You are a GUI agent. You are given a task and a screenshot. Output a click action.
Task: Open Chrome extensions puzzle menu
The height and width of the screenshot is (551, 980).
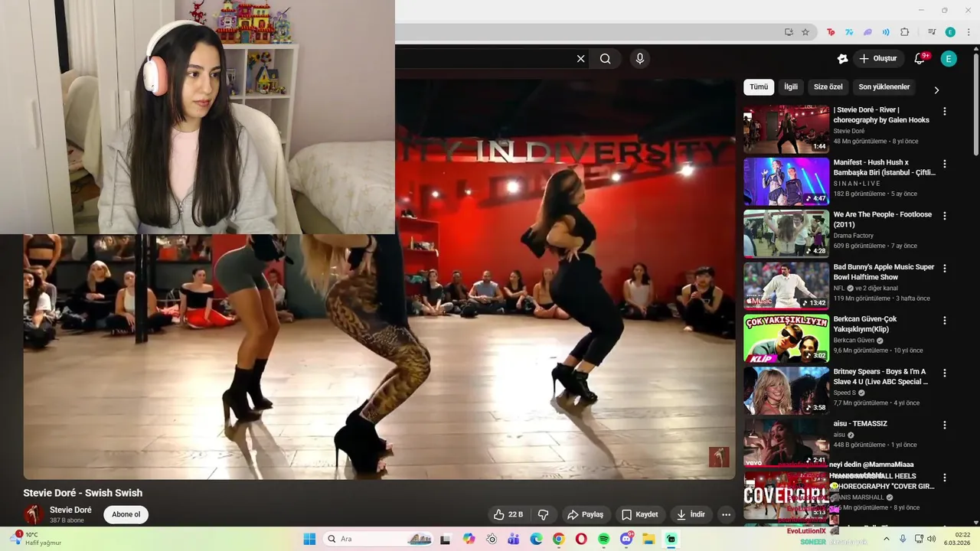(x=904, y=32)
